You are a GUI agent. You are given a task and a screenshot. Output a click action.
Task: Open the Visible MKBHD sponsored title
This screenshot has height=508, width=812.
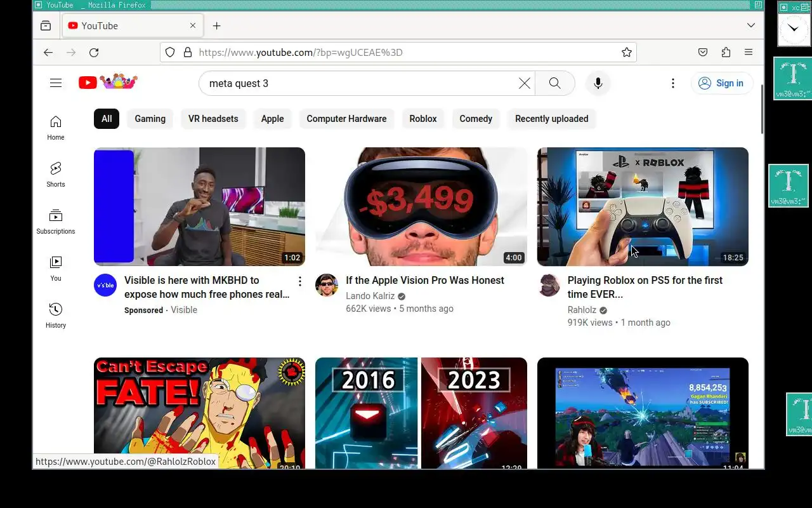[x=207, y=287]
